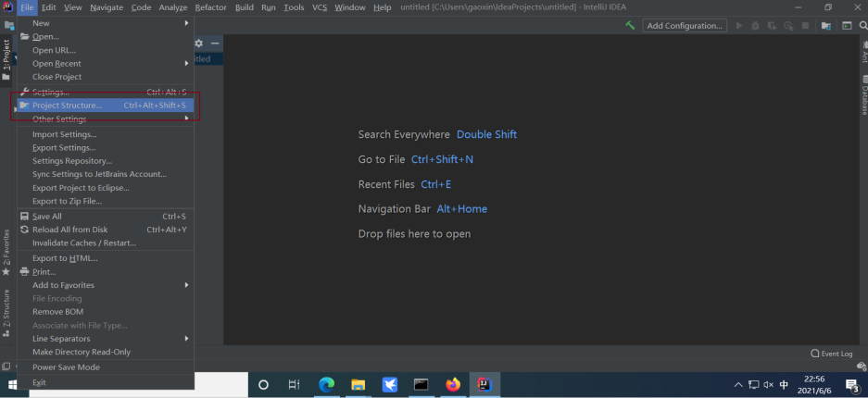Open the 1: Project tool window tab
The width and height of the screenshot is (868, 398).
pyautogui.click(x=6, y=56)
